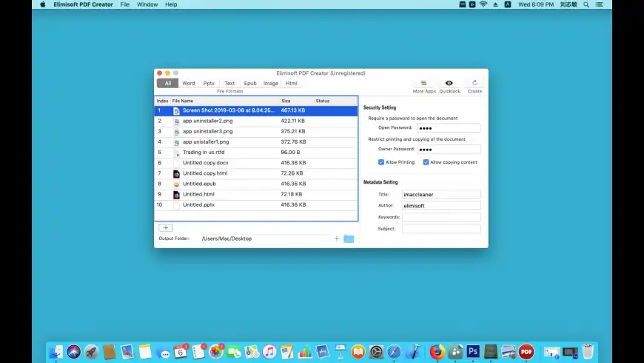Click the Quicklook eye icon
The width and height of the screenshot is (644, 363).
click(x=449, y=83)
